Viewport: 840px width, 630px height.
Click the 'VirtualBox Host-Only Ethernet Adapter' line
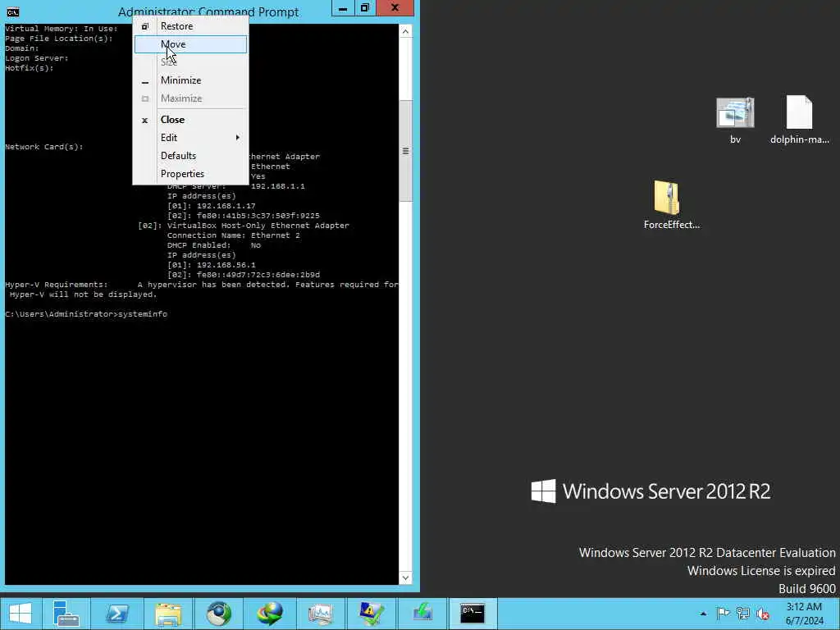258,226
